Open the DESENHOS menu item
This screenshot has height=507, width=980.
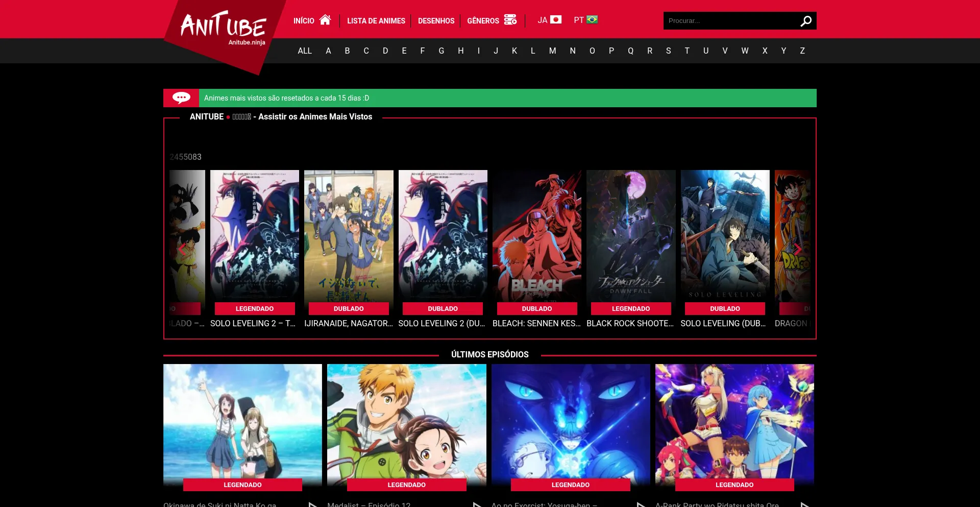pos(436,21)
